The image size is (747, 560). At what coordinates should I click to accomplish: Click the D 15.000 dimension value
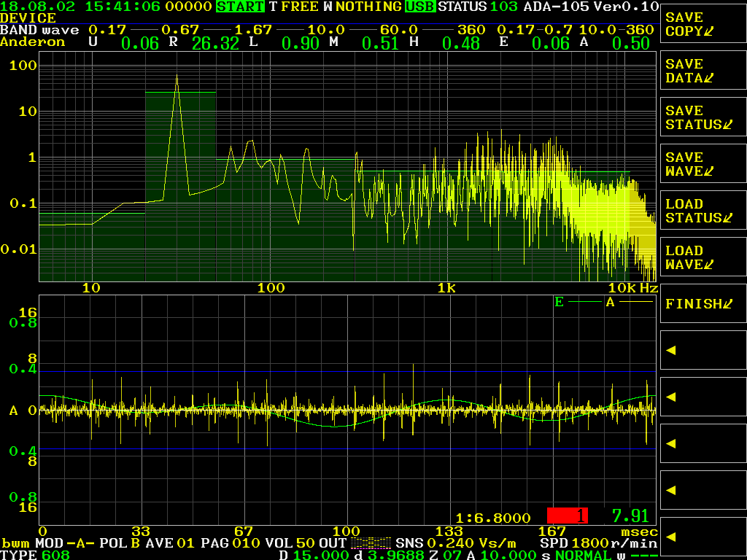pyautogui.click(x=314, y=555)
